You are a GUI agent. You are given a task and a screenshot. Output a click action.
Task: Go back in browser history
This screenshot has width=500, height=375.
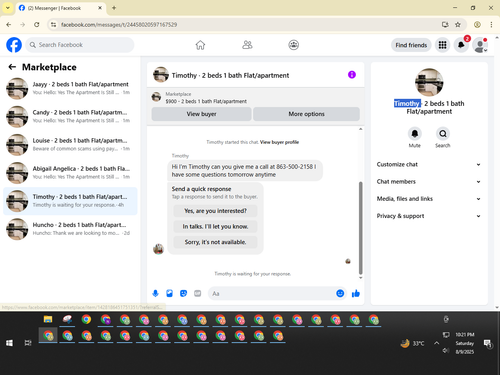[9, 24]
